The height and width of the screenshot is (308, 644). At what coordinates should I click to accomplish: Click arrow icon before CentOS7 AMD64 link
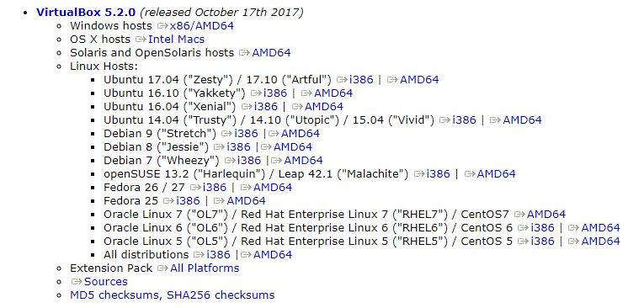pos(520,215)
